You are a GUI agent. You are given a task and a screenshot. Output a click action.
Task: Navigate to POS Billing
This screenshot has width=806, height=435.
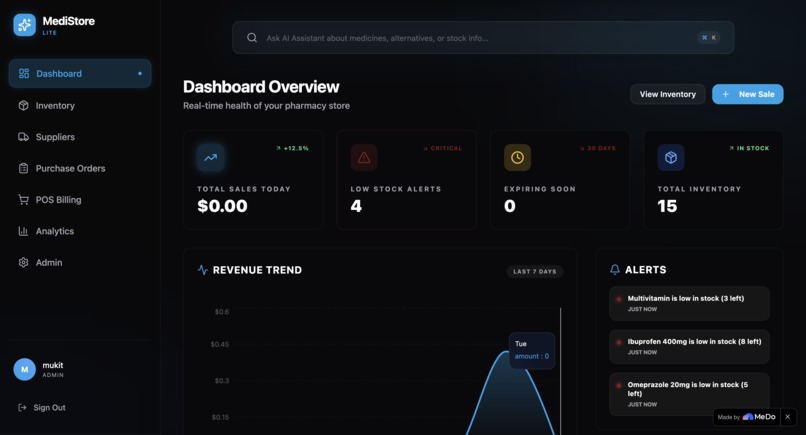coord(80,200)
